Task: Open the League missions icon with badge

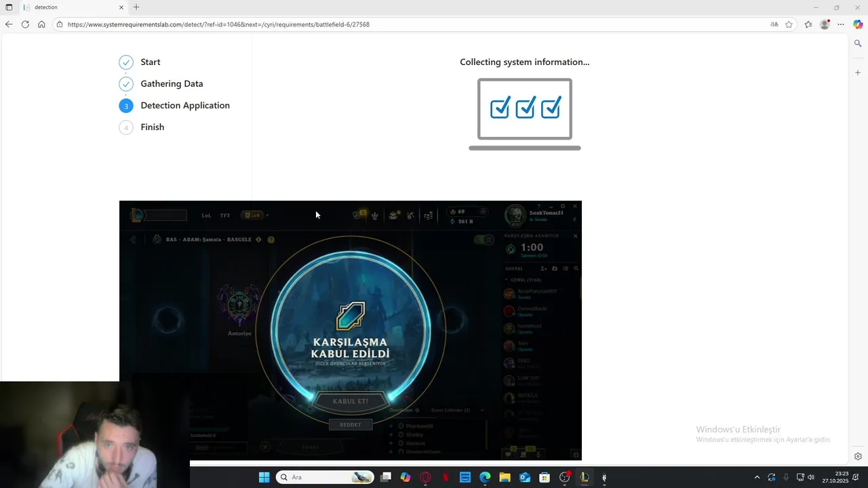Action: point(357,215)
